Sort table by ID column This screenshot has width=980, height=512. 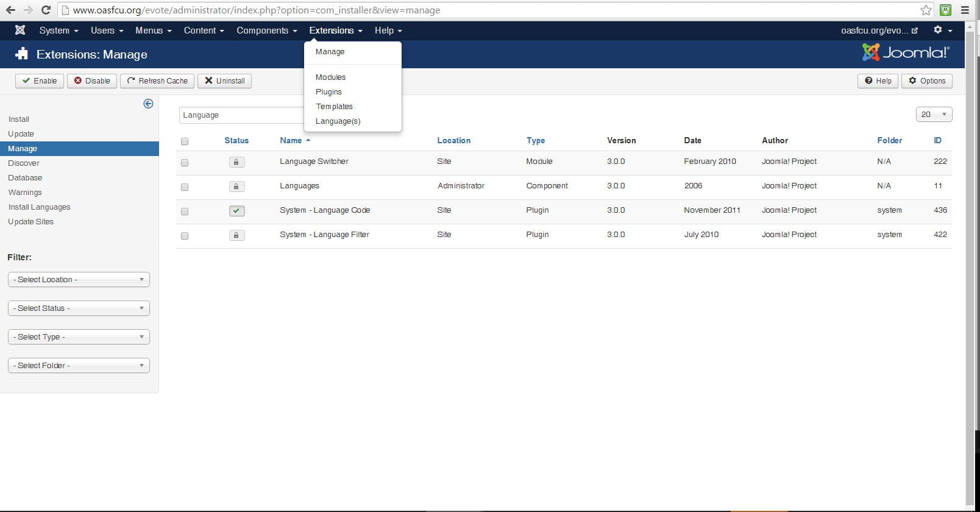[x=937, y=141]
